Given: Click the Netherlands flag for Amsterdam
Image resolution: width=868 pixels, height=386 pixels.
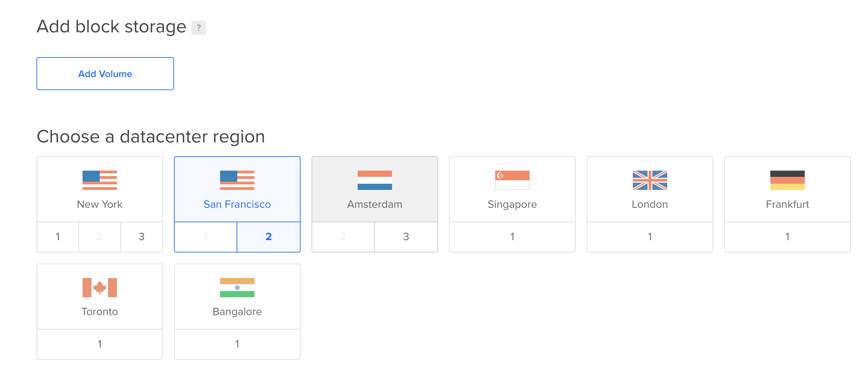Looking at the screenshot, I should pyautogui.click(x=375, y=180).
